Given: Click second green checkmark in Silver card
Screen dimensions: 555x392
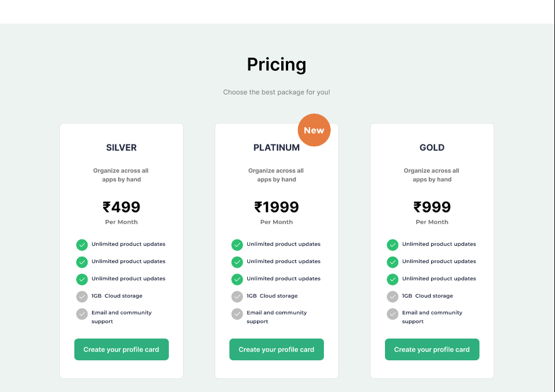Looking at the screenshot, I should [82, 262].
